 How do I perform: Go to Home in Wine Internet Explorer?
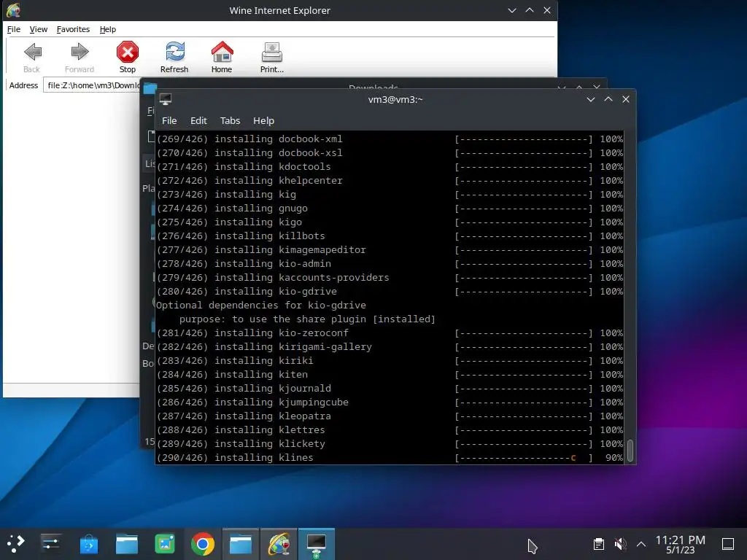[x=222, y=57]
